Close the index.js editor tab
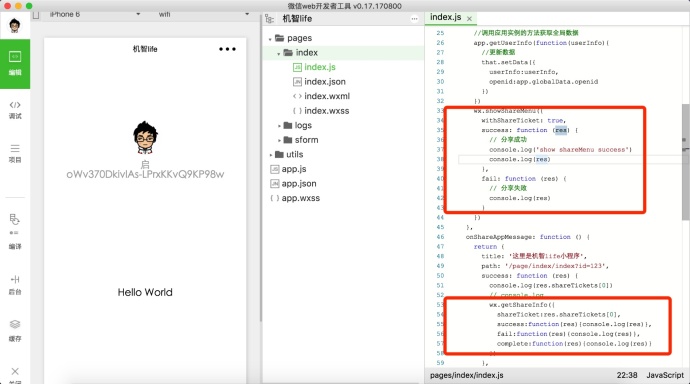Image resolution: width=690 pixels, height=384 pixels. pyautogui.click(x=469, y=18)
